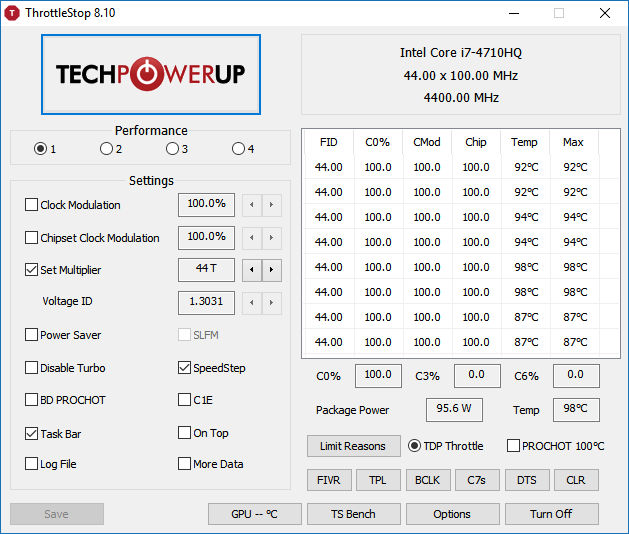The height and width of the screenshot is (534, 629).
Task: Enable the BD PROCHOT checkbox
Action: tap(31, 400)
